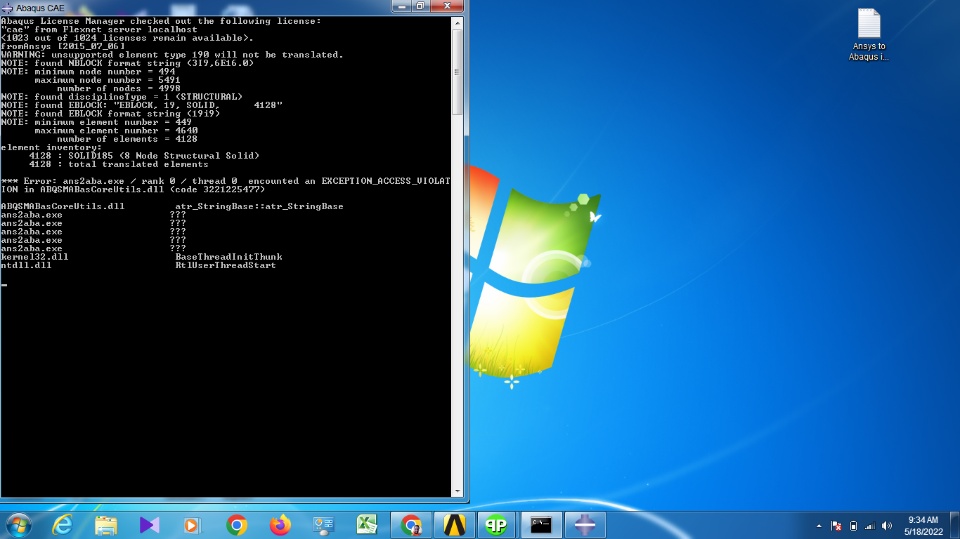Open the clock showing 9:34 AM
960x539 pixels.
click(x=923, y=526)
